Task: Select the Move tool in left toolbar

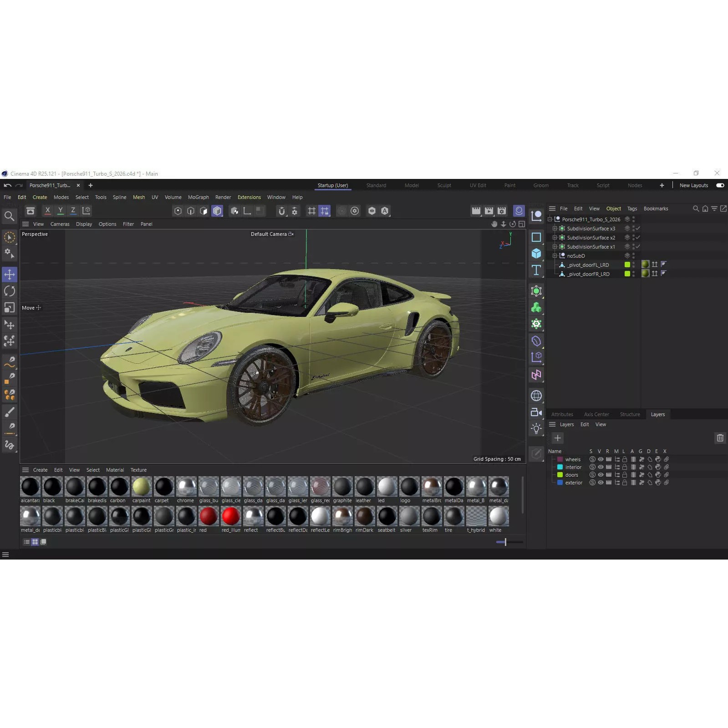Action: 10,274
